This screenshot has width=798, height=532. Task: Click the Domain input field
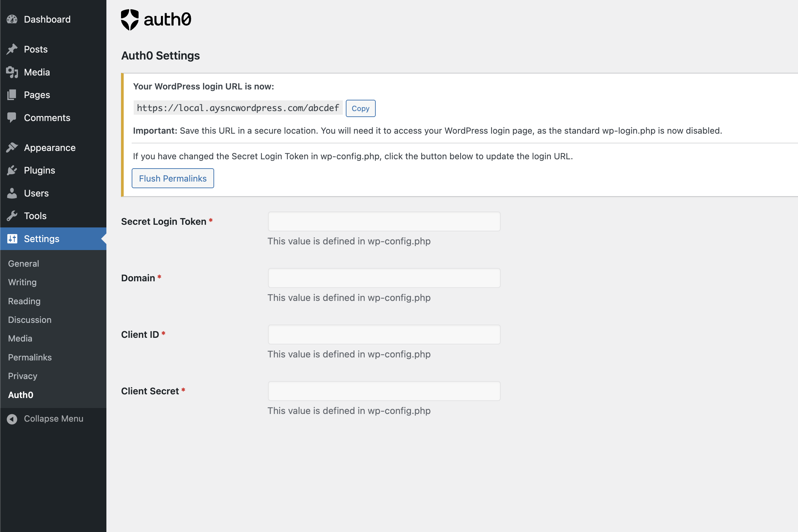pos(384,278)
